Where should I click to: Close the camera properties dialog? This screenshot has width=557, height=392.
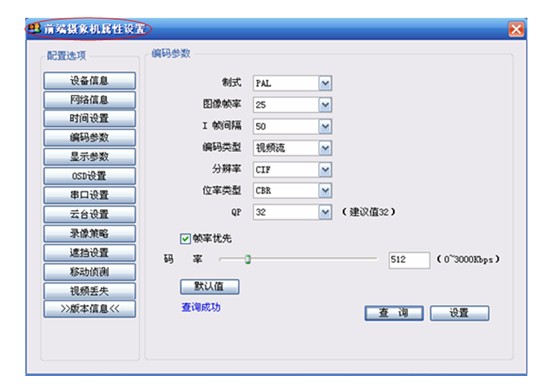pos(516,29)
